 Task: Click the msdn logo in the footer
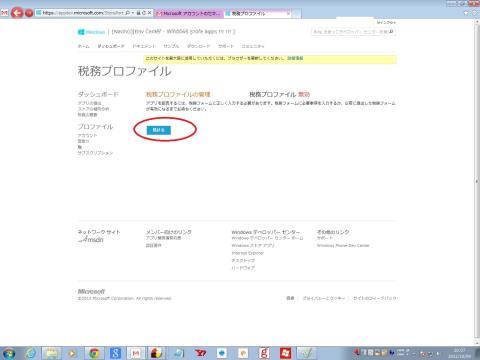tap(91, 239)
